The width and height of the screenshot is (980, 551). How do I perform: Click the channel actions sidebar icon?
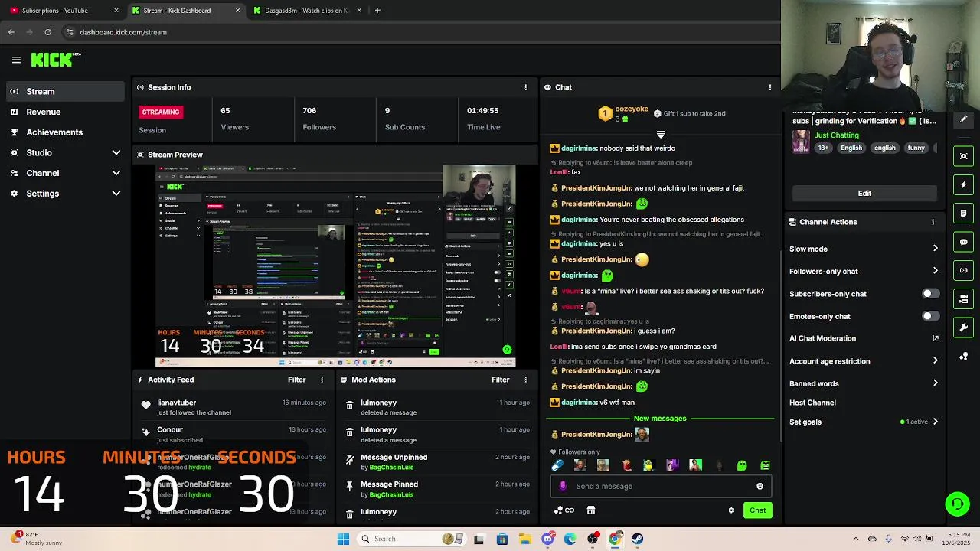coord(963,299)
